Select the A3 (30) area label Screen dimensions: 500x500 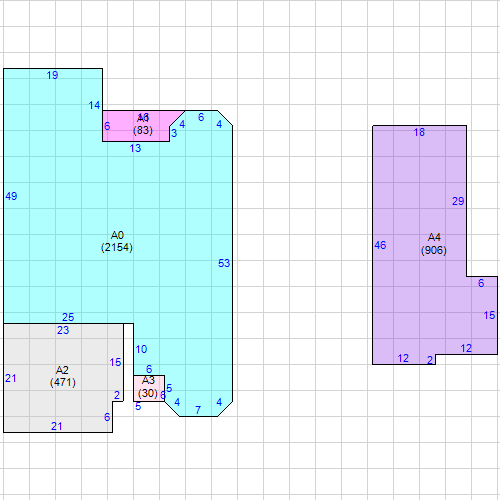[148, 387]
